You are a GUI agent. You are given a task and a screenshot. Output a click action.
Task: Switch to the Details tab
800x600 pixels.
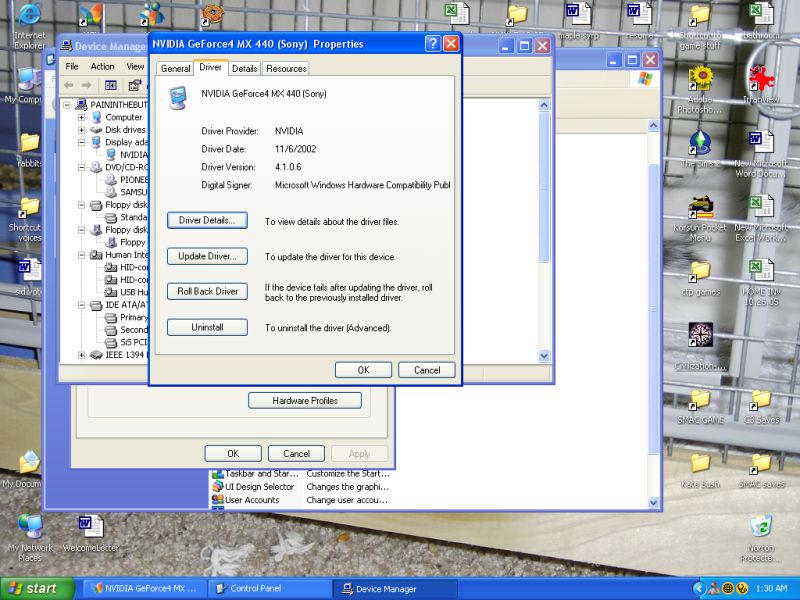coord(244,68)
